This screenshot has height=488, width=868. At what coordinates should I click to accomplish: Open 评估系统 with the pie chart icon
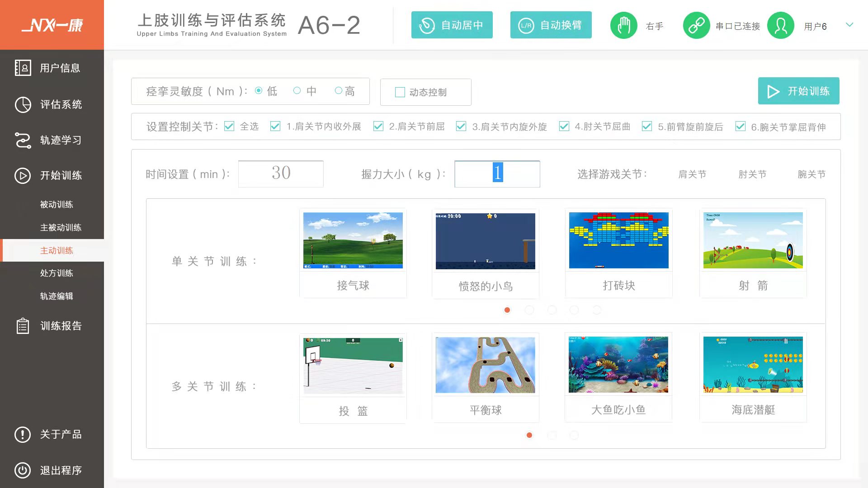click(x=23, y=104)
